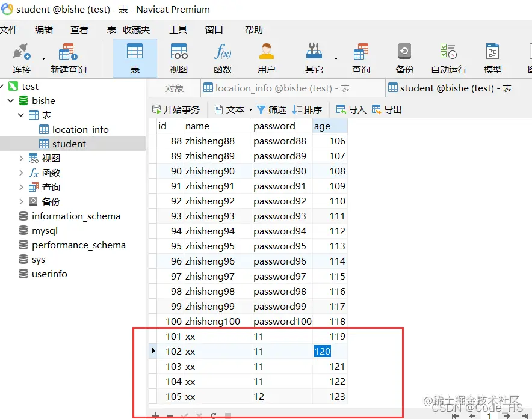Open the 视图 views toolbar button
This screenshot has height=419, width=532.
coord(179,58)
